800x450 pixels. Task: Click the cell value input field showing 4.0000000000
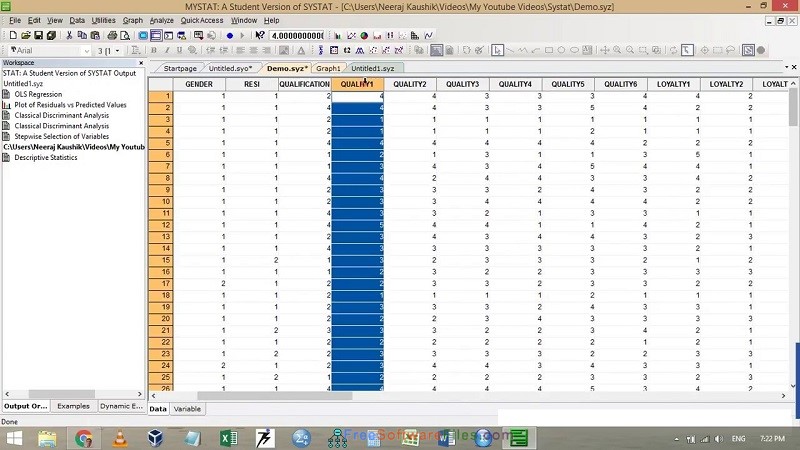[297, 35]
